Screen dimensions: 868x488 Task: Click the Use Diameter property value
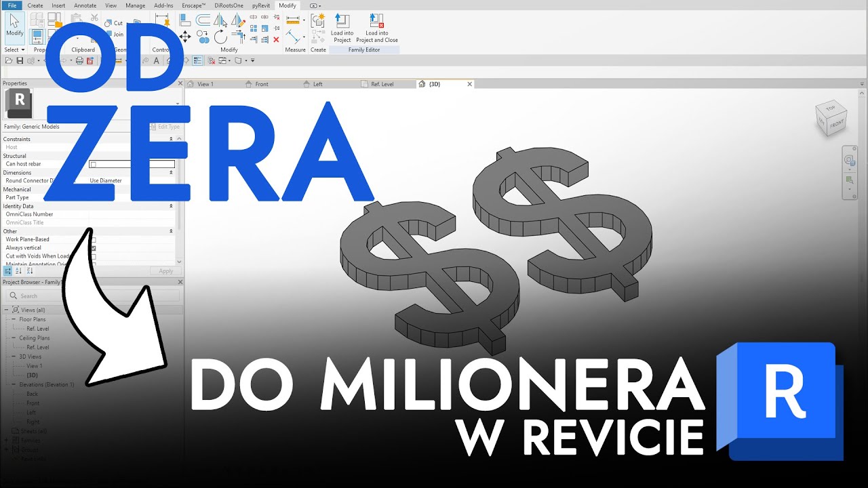pyautogui.click(x=106, y=181)
